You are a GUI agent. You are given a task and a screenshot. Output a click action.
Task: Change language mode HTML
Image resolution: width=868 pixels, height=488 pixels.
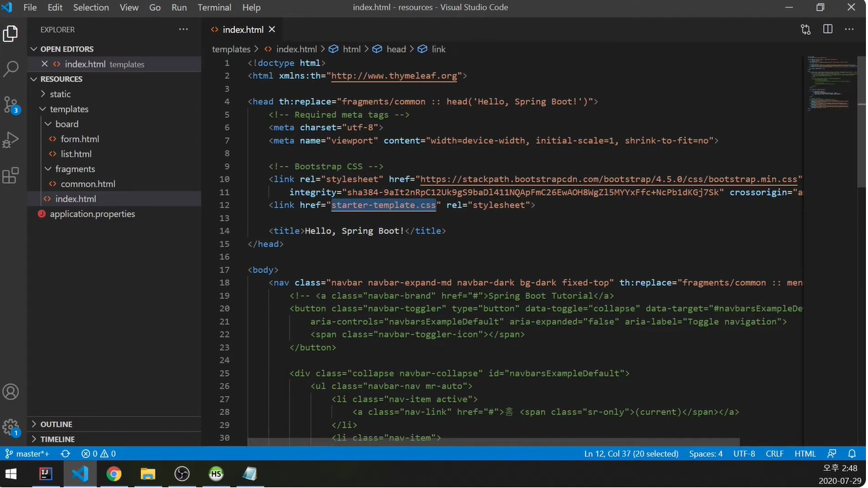point(805,453)
